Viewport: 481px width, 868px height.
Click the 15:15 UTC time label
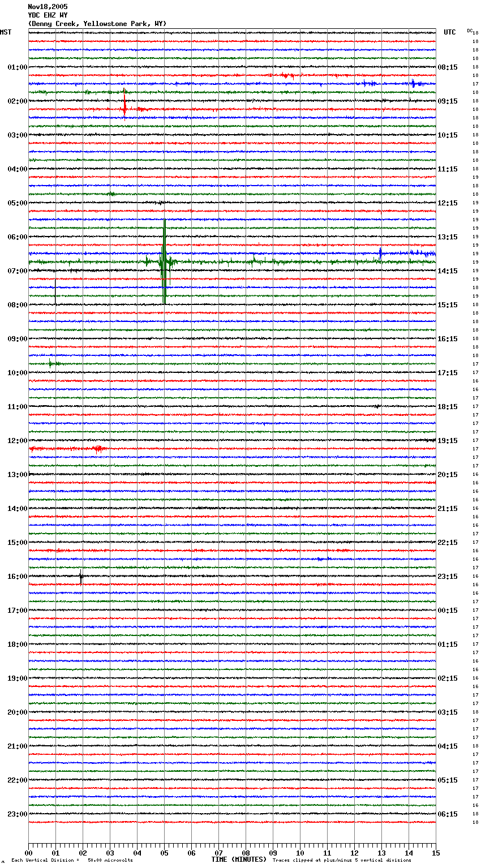coord(448,305)
